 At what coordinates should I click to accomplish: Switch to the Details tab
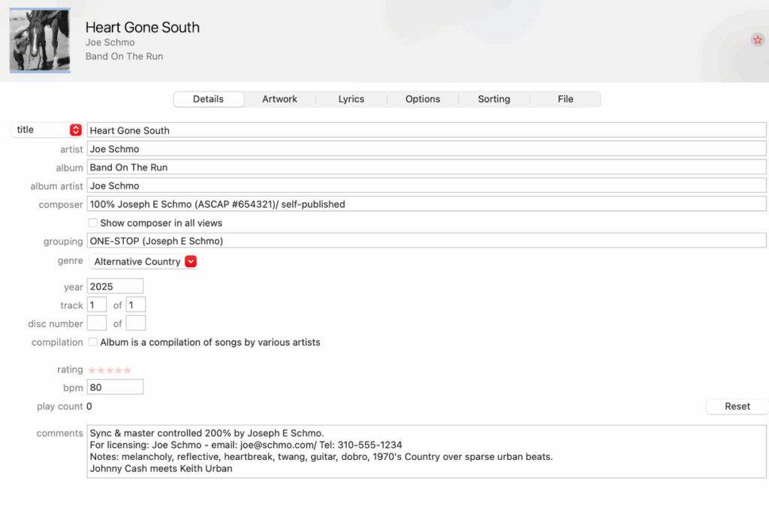click(209, 99)
